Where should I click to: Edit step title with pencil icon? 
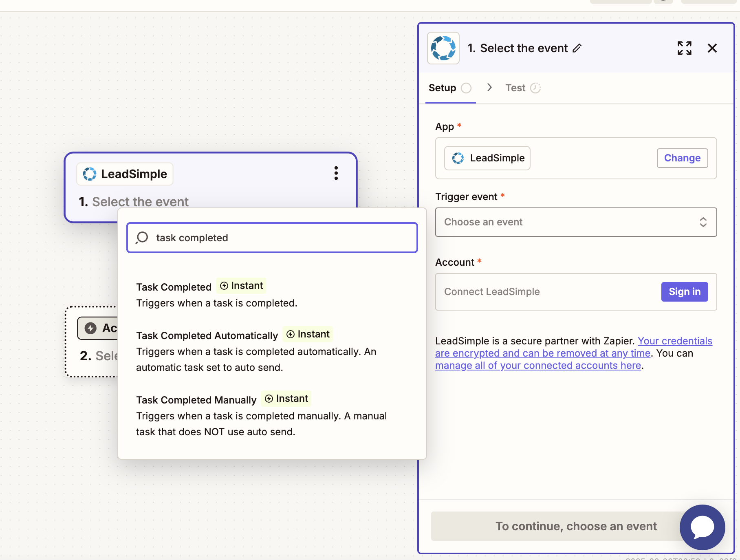click(x=577, y=48)
